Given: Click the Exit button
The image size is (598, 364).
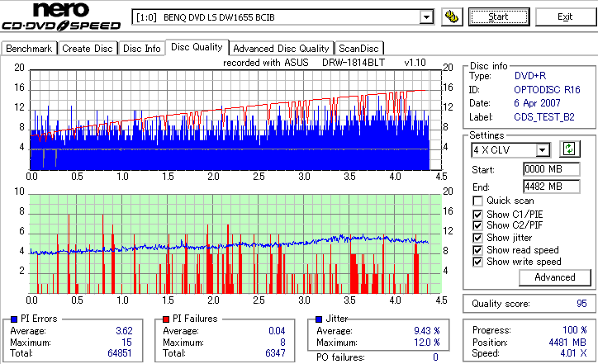Looking at the screenshot, I should click(x=565, y=17).
